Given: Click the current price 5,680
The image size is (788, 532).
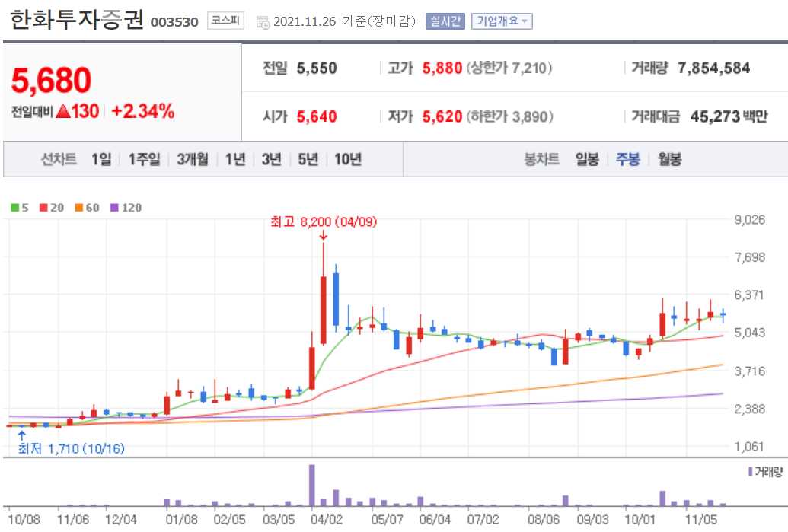Looking at the screenshot, I should pos(51,81).
